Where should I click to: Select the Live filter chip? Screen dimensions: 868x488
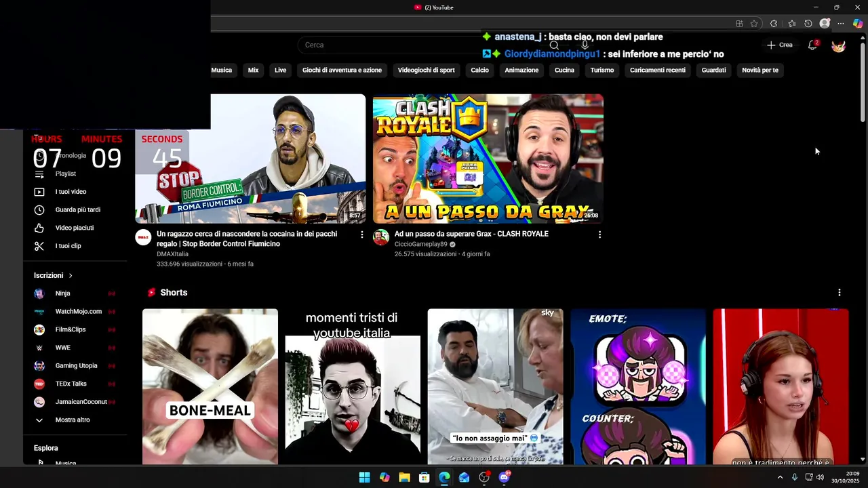280,70
